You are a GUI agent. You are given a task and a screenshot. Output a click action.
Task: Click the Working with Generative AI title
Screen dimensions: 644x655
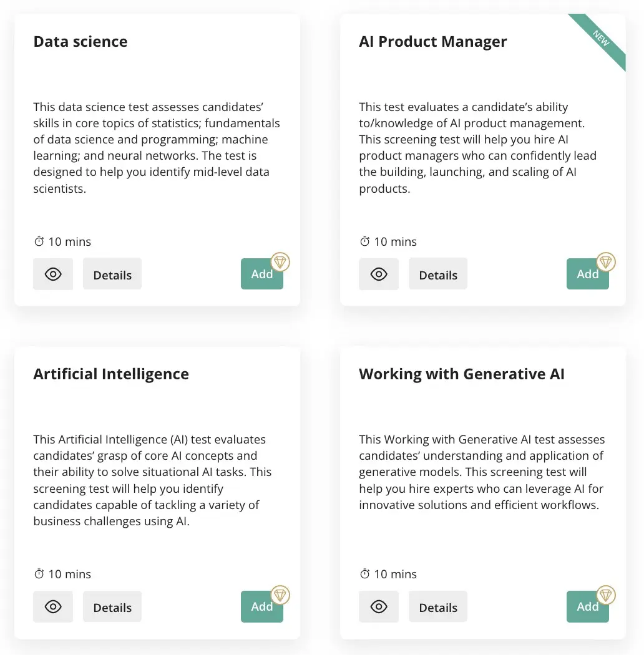462,374
